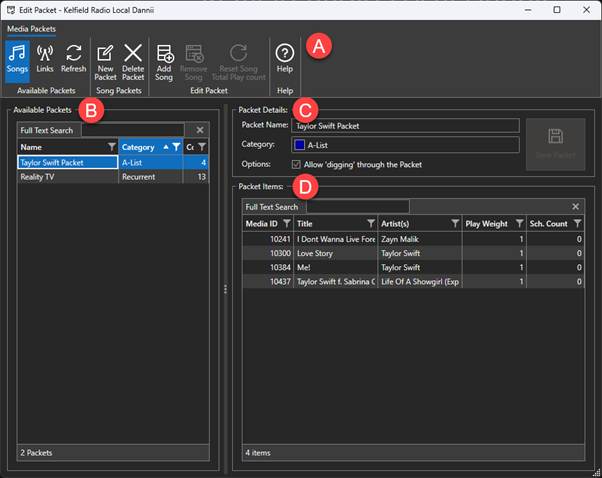Open the Category column filter dropdown
The image size is (602, 478).
click(x=176, y=147)
